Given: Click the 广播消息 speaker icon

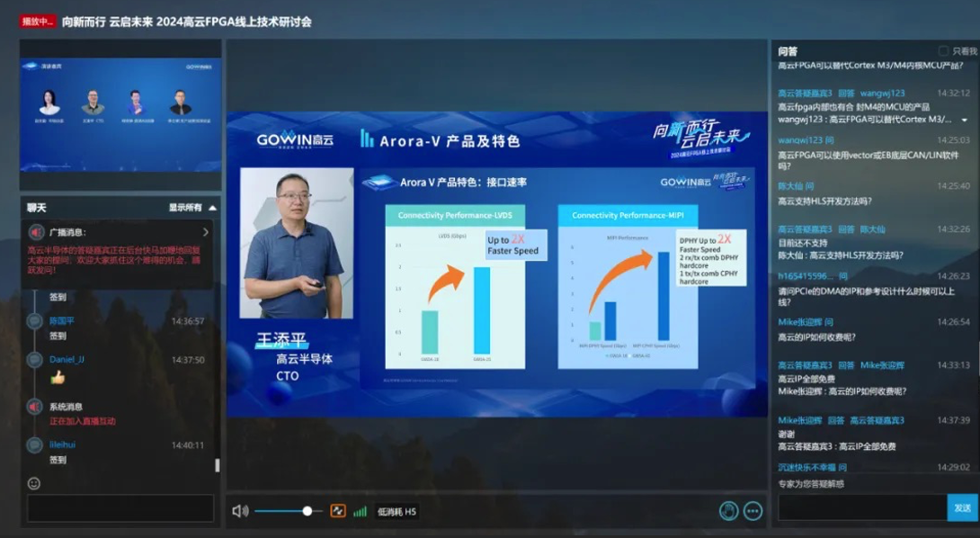Looking at the screenshot, I should point(36,232).
